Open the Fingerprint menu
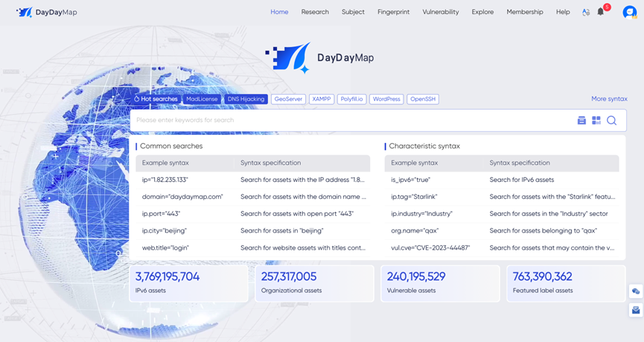This screenshot has height=342, width=644. (x=393, y=12)
